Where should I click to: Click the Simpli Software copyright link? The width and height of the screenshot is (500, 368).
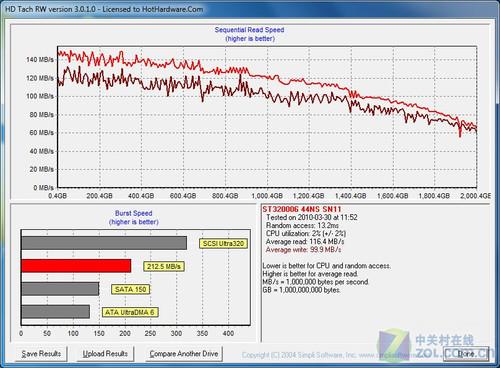click(x=328, y=355)
